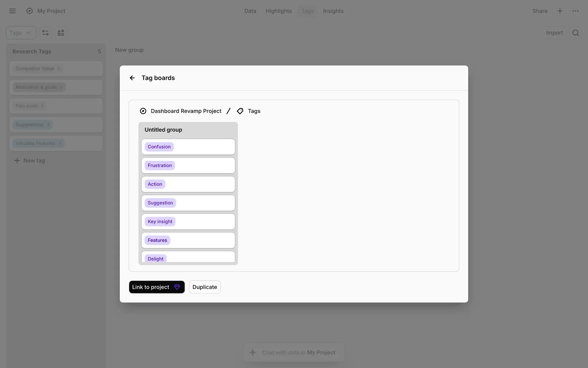Click the filter settings sliders icon

pyautogui.click(x=45, y=33)
